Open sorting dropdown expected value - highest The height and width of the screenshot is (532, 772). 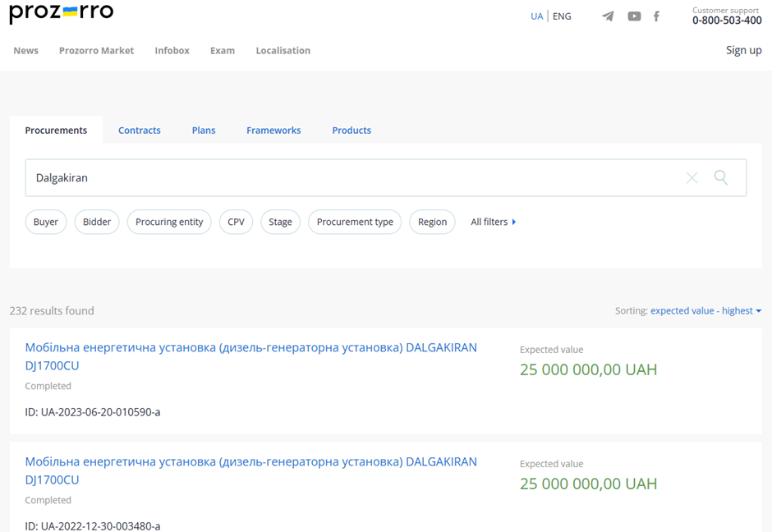point(705,311)
